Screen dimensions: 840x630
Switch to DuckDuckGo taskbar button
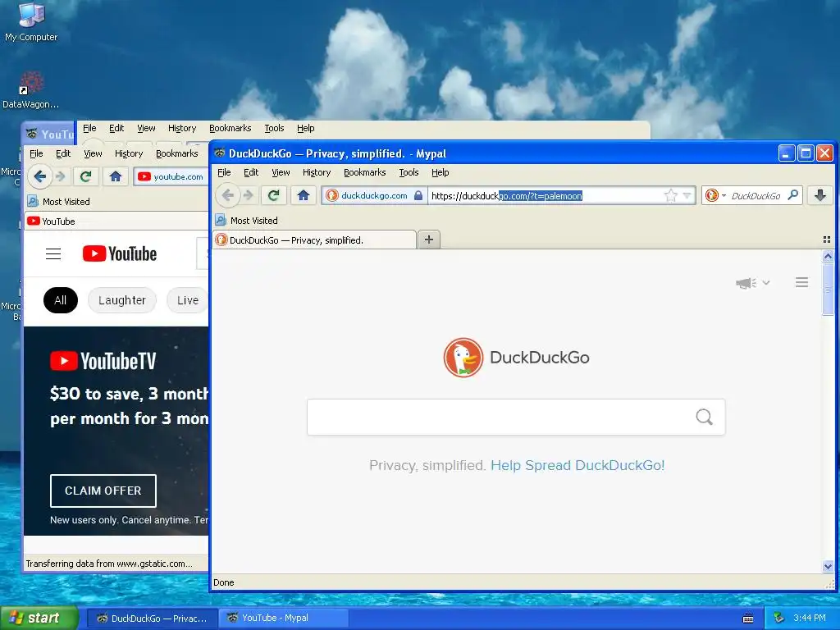point(152,619)
